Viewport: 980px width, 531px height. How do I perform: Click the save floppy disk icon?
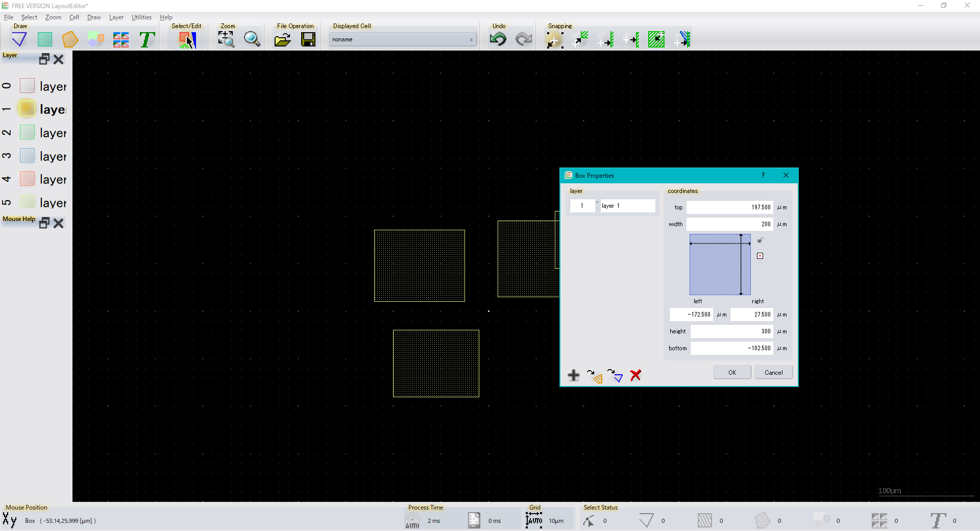click(308, 39)
